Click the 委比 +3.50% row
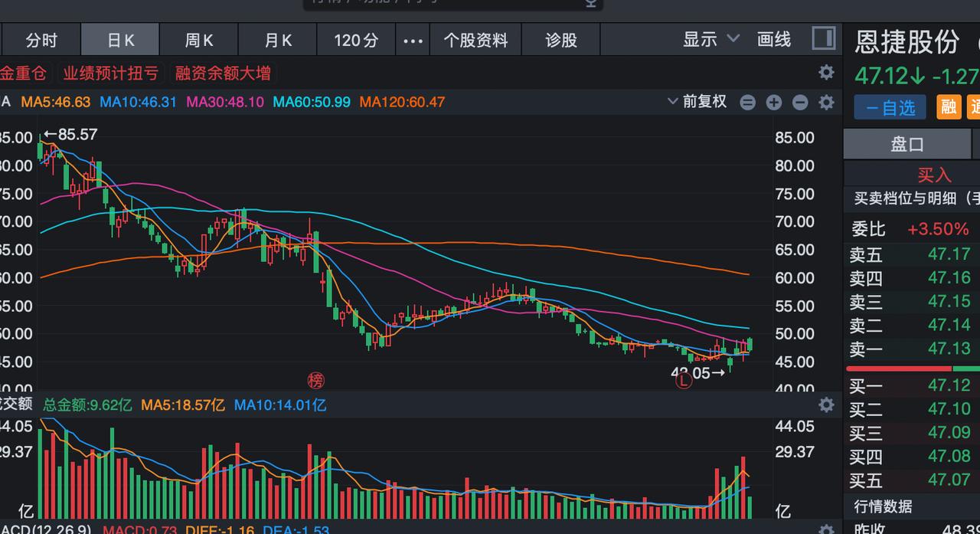This screenshot has height=534, width=980. click(911, 229)
